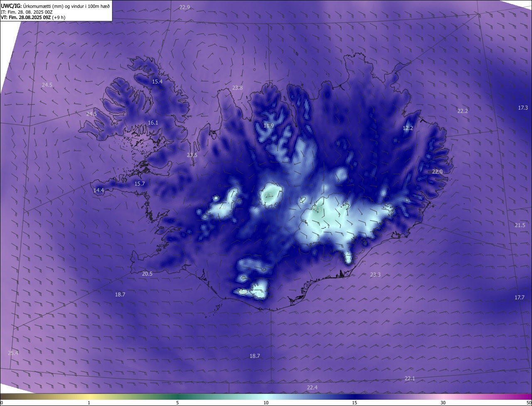Click the color scale tick labeled 50
This screenshot has width=532, height=406.
pyautogui.click(x=529, y=403)
